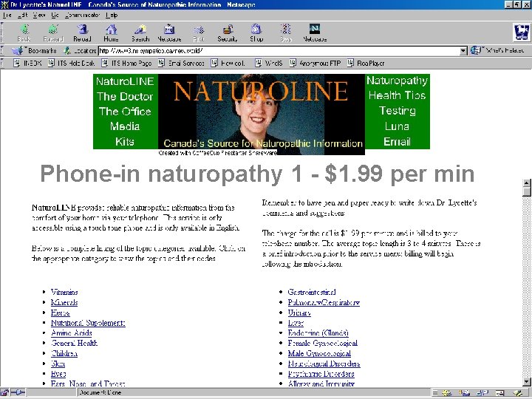Open the Pulmonary/Respiratory link
This screenshot has width=532, height=399.
324,302
